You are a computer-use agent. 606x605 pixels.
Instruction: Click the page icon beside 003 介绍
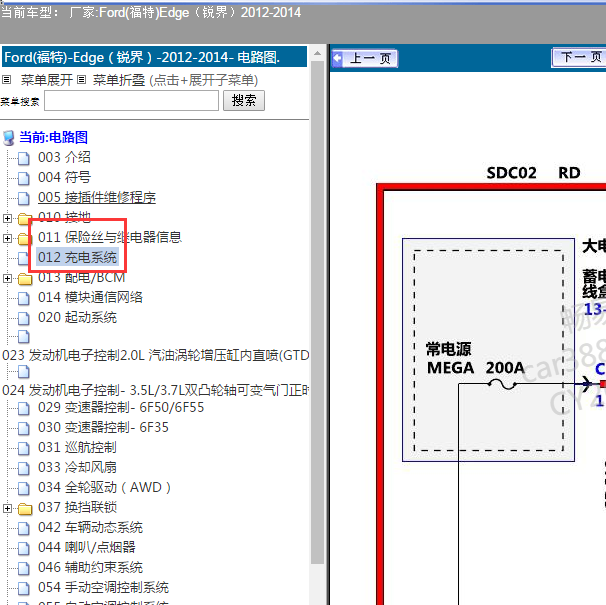click(x=24, y=158)
